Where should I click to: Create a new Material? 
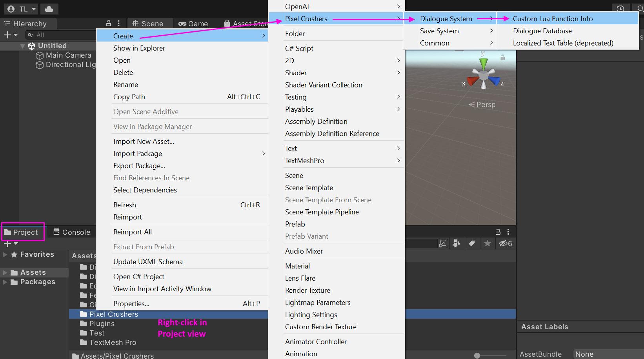(x=336, y=266)
